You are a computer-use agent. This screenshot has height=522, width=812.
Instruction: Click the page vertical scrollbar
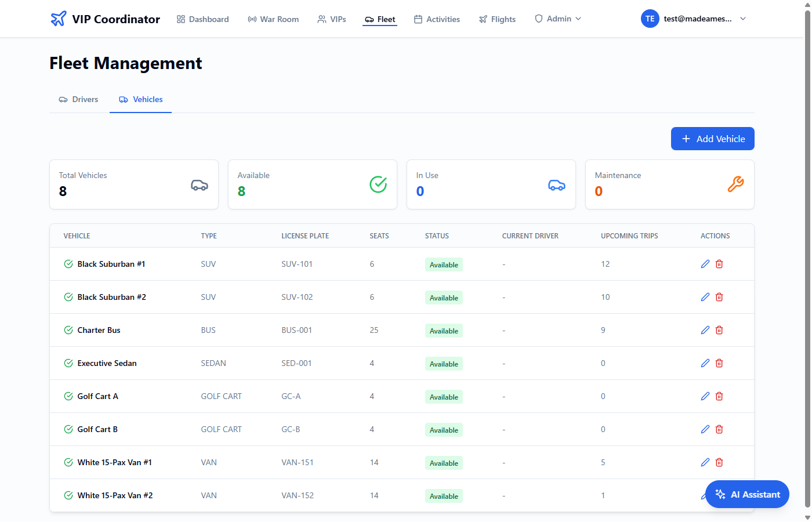(807, 232)
